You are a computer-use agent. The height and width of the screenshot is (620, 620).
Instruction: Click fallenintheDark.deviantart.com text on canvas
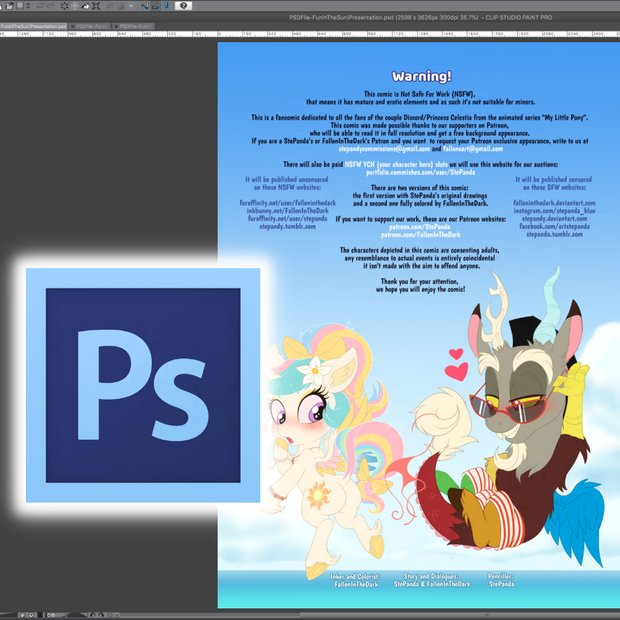554,203
